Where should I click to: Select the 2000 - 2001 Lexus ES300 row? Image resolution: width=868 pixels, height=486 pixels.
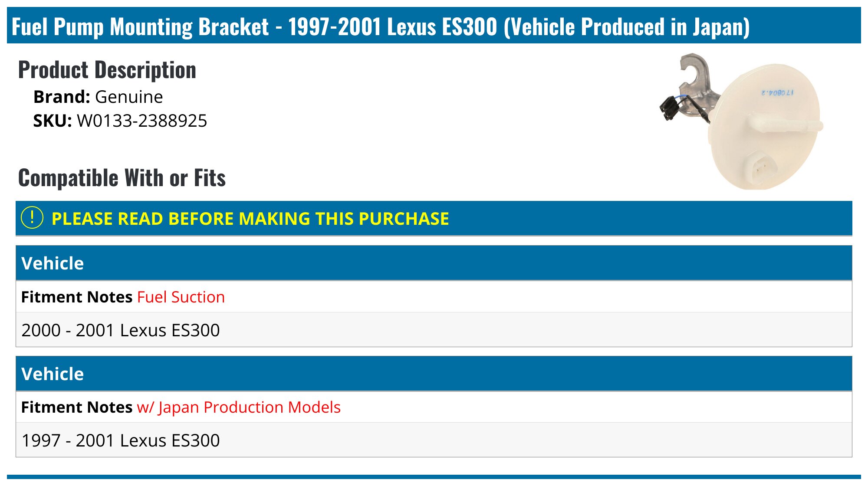pos(121,330)
